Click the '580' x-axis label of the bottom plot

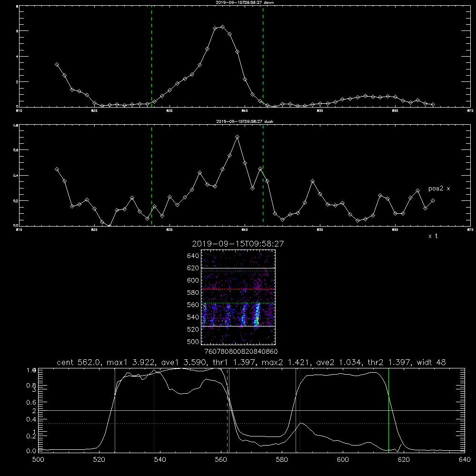point(282,460)
